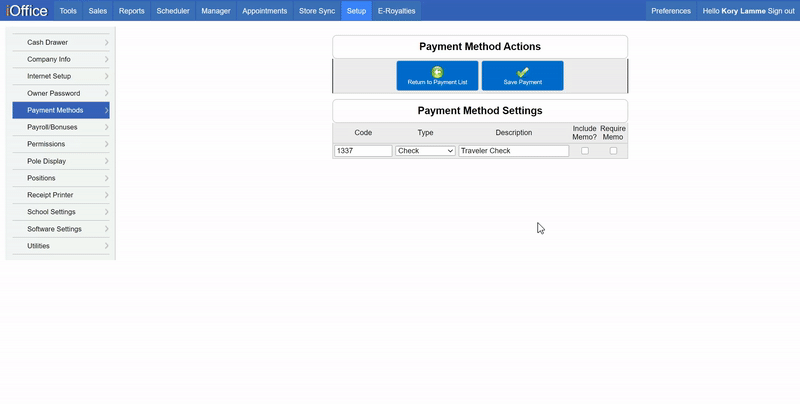Screen dimensions: 800x404
Task: Open Owner Password in the sidebar
Action: [61, 93]
